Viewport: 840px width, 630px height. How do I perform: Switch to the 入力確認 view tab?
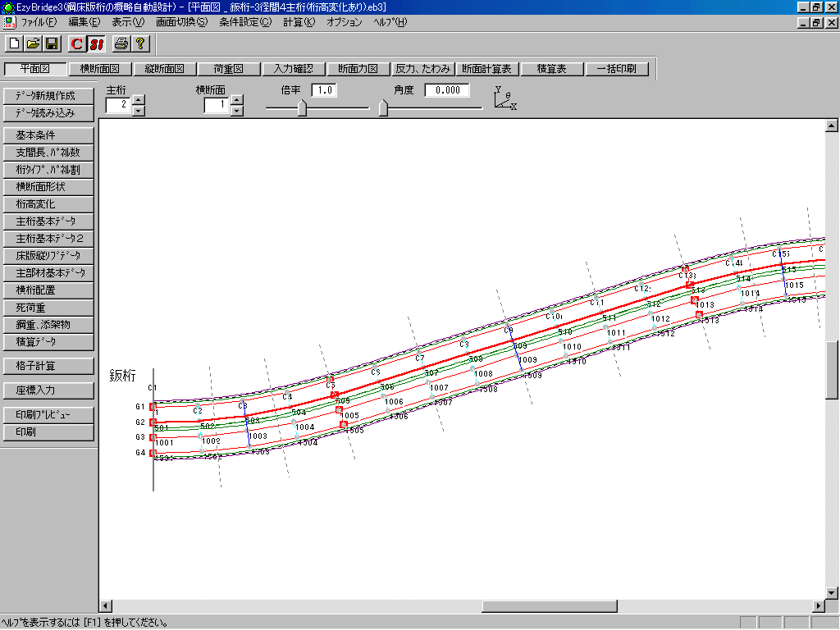point(294,69)
